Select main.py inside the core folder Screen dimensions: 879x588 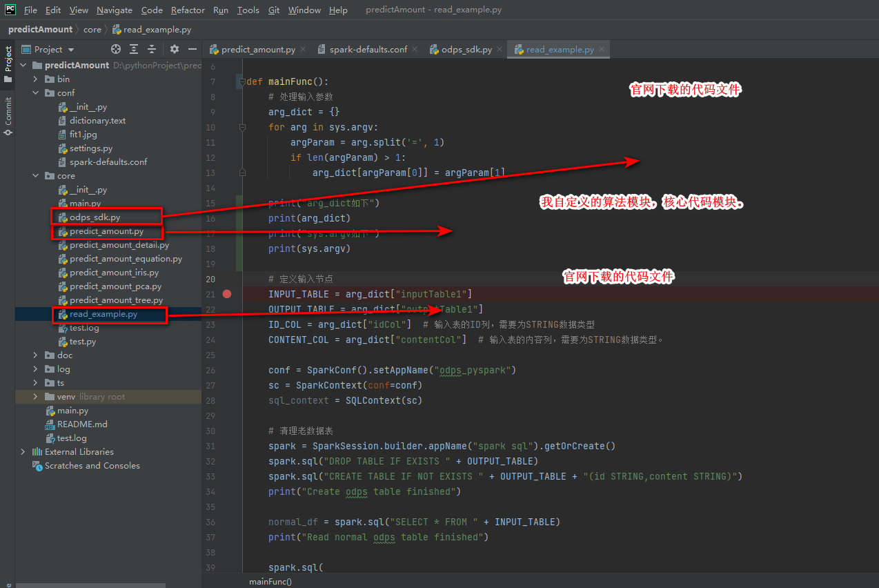[x=85, y=204]
